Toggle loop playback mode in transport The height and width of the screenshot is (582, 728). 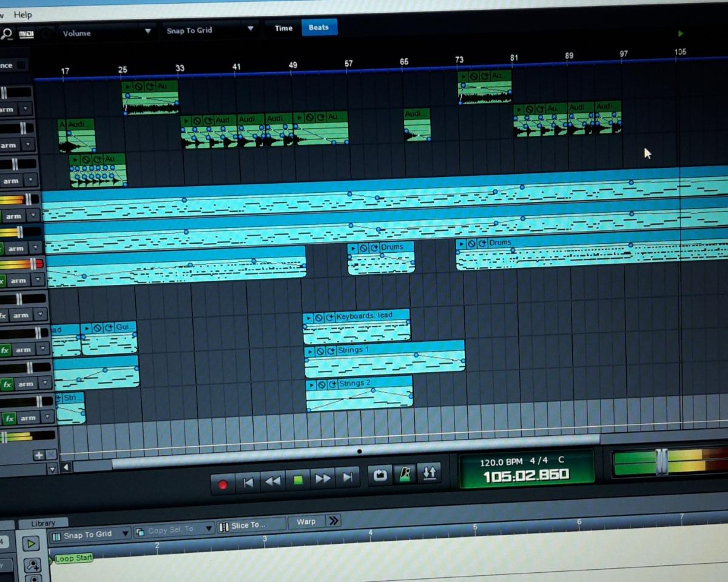pos(380,475)
